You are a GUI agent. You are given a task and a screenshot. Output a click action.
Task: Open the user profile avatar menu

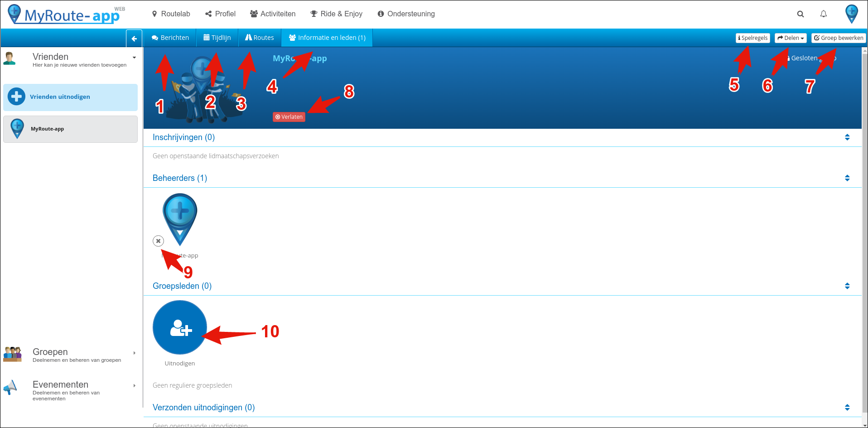[x=852, y=14]
